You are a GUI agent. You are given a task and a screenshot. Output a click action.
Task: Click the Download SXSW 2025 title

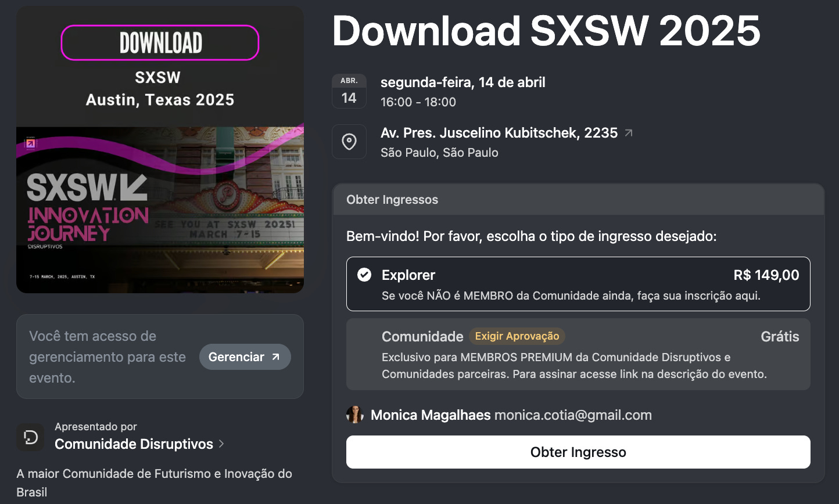click(546, 30)
